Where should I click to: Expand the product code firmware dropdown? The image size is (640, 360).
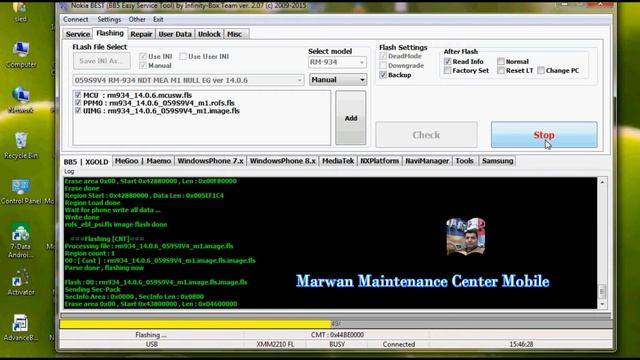(189, 80)
